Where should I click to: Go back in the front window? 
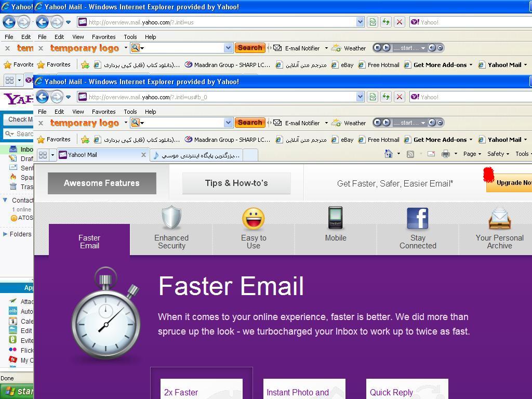tap(42, 97)
